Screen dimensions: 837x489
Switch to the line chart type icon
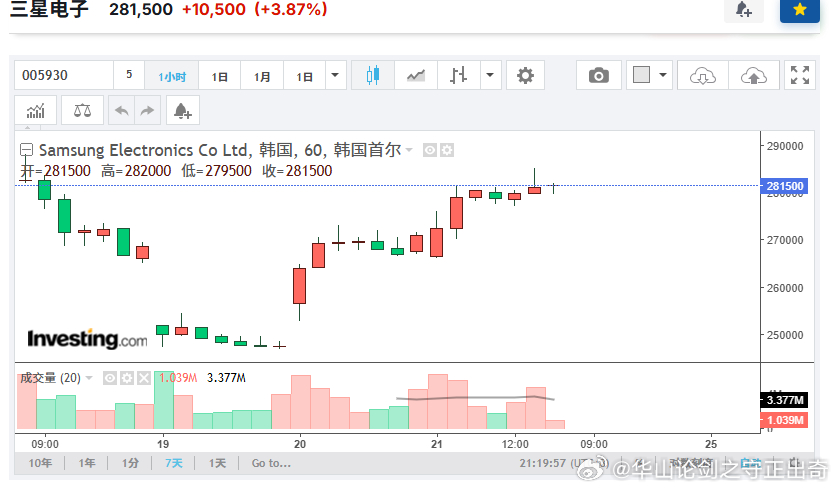click(415, 75)
